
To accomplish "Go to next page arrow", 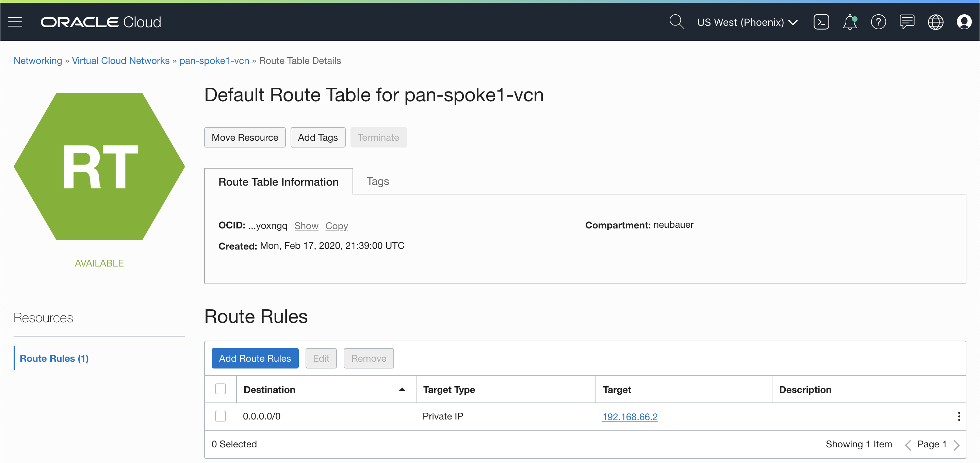I will point(957,444).
